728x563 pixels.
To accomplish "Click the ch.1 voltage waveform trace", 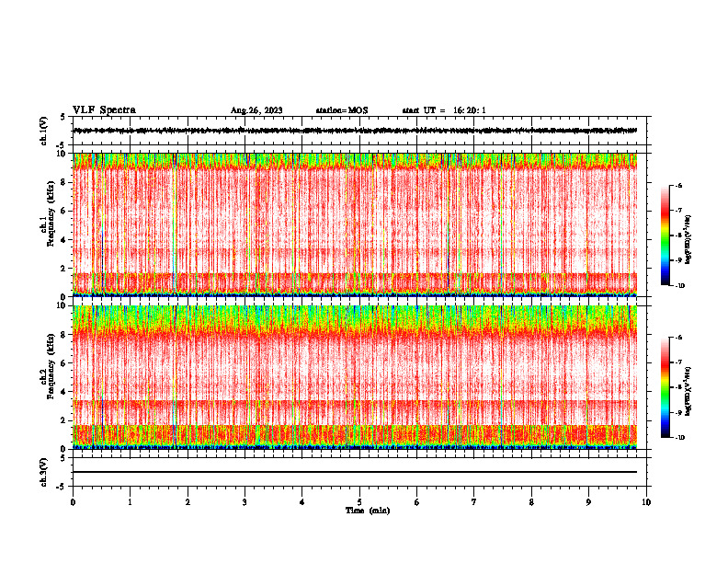I will tap(355, 131).
